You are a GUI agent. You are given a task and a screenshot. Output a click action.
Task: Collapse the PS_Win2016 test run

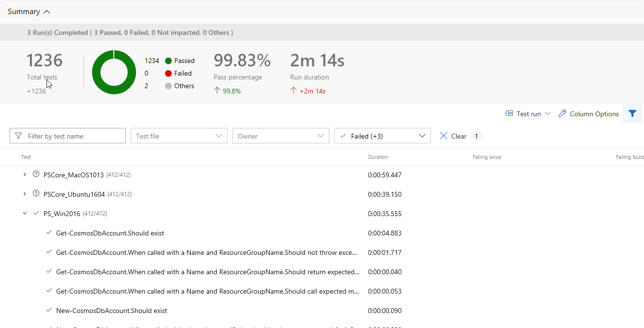[x=25, y=213]
